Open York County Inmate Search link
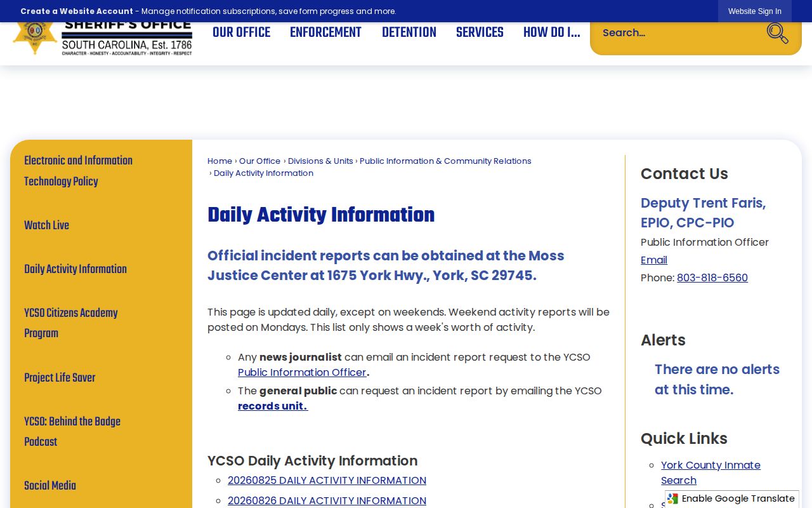812x508 pixels. 710,473
